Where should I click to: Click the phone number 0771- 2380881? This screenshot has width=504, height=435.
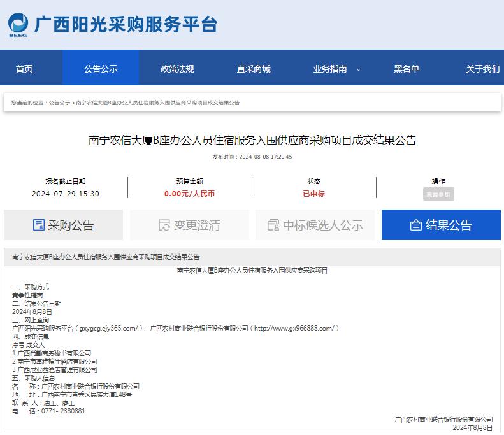point(63,411)
